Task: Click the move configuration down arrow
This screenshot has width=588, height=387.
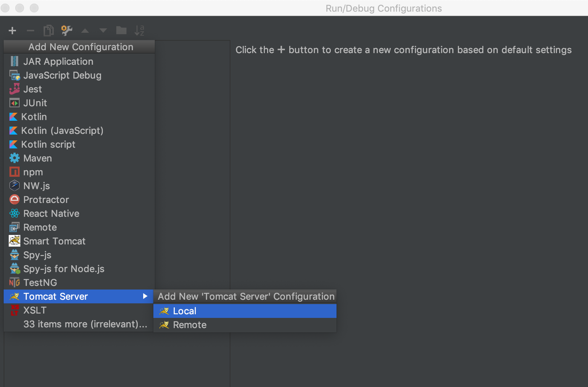Action: point(103,31)
